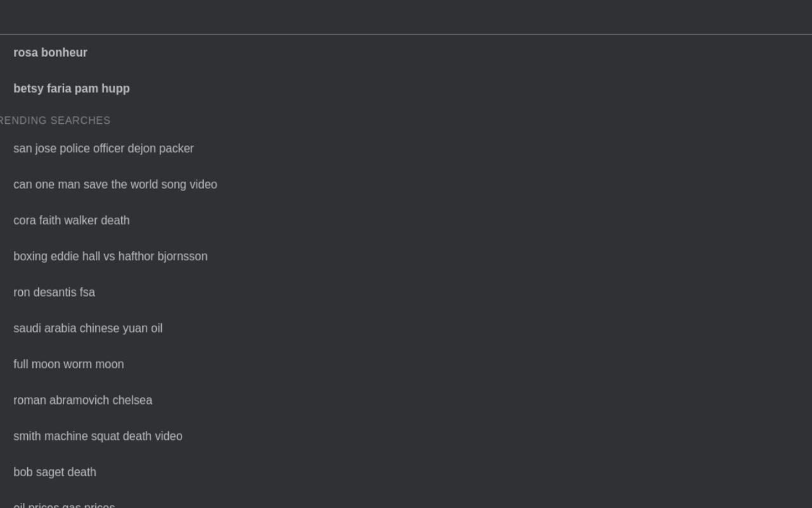Open the 'saudi arabia chinese yuan oil' suggestion
This screenshot has width=812, height=508.
406,328
